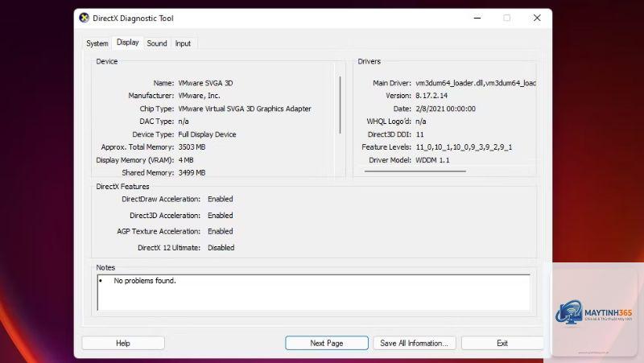Close the DirectX Diagnostic Tool window
644x363 pixels.
[x=537, y=18]
